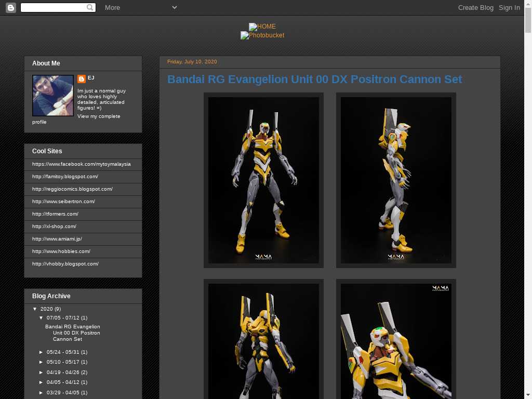Expand the 04/19 - 04/26 archive week

pyautogui.click(x=41, y=372)
